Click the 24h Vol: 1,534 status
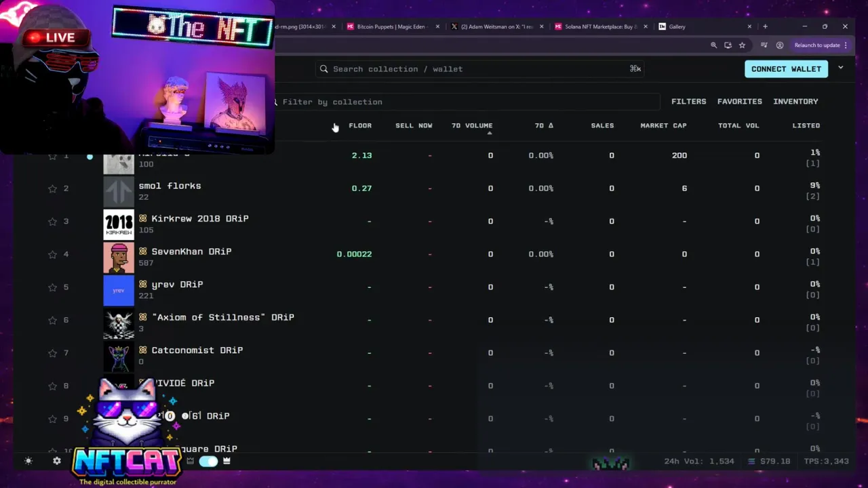Viewport: 868px width, 488px height. tap(699, 462)
